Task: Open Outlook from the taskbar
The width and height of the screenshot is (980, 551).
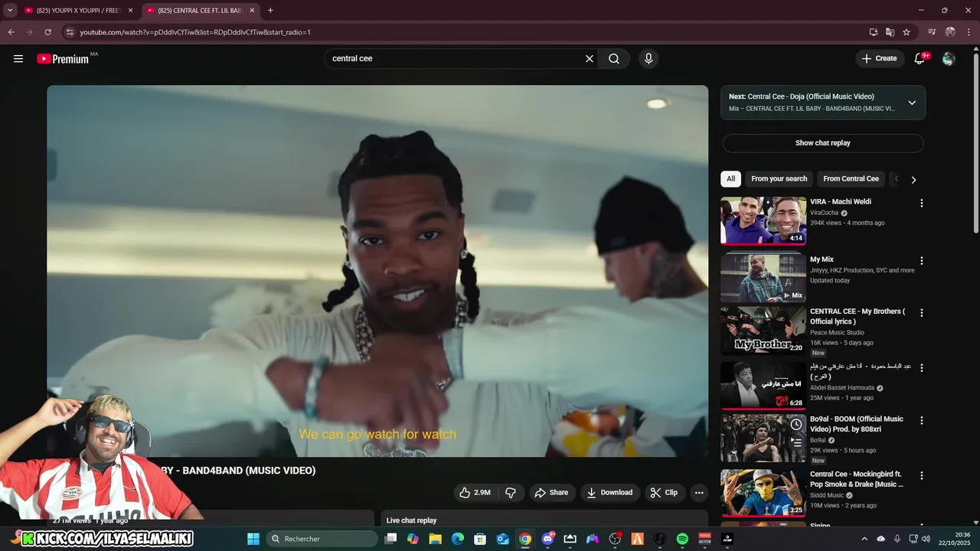Action: [503, 539]
